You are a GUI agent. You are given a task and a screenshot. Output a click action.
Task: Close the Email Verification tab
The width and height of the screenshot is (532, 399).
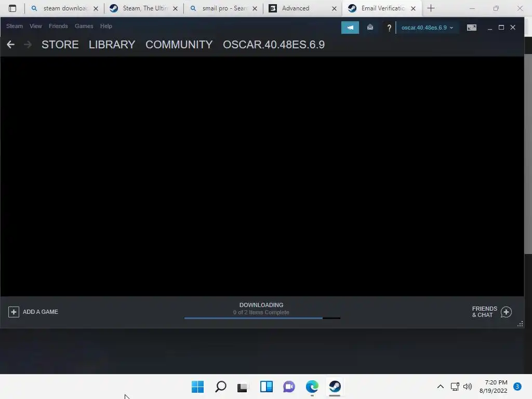point(413,8)
